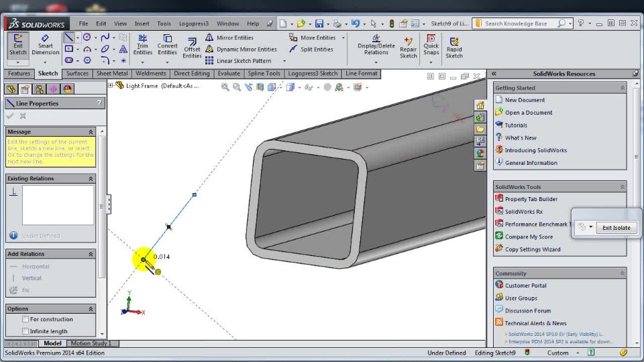Enable the For construction checkbox

click(x=25, y=319)
